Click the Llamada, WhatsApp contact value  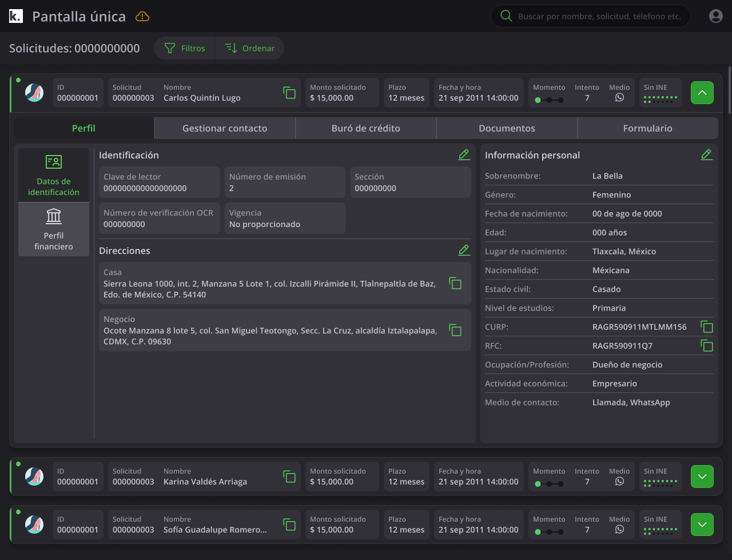coord(631,403)
